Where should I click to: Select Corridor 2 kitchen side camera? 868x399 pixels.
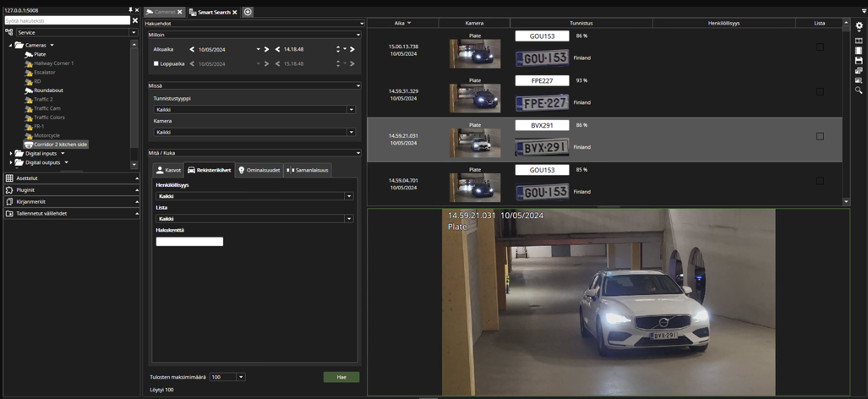coord(60,145)
